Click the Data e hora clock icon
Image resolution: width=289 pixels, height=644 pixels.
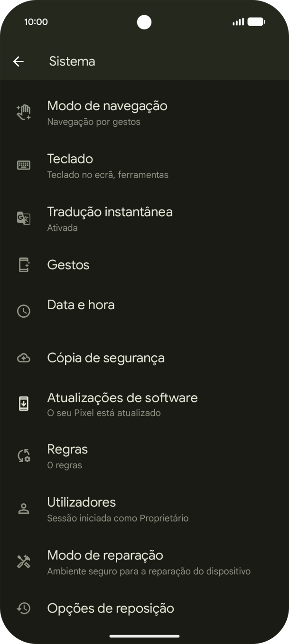pyautogui.click(x=23, y=311)
